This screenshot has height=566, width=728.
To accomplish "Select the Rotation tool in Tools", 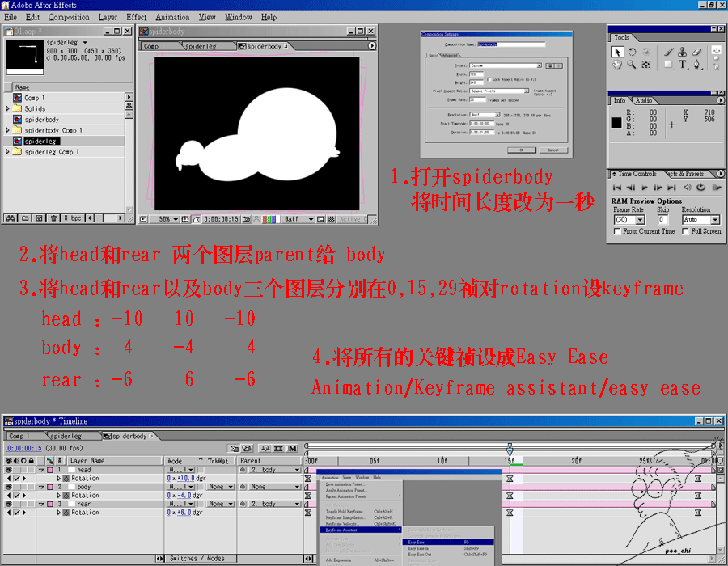I will coord(632,52).
